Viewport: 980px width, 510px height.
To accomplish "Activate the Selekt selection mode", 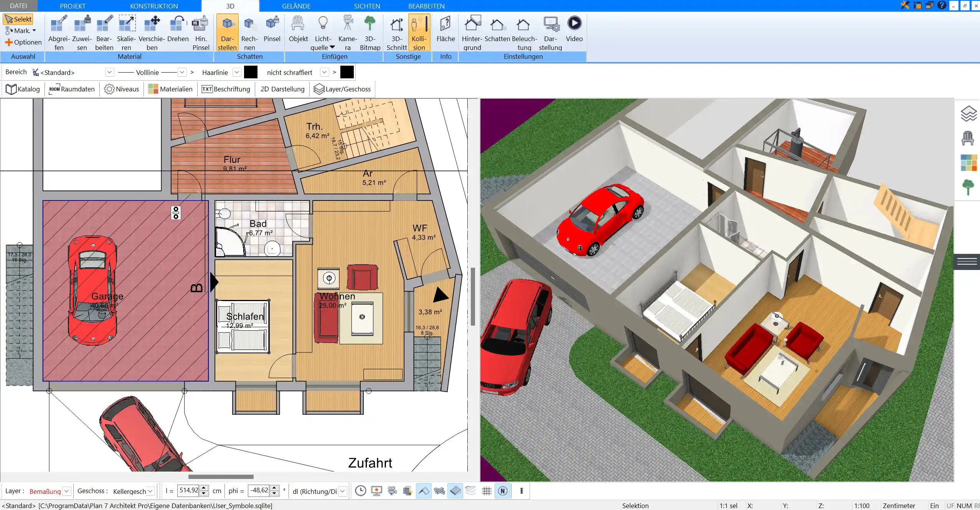I will point(18,19).
